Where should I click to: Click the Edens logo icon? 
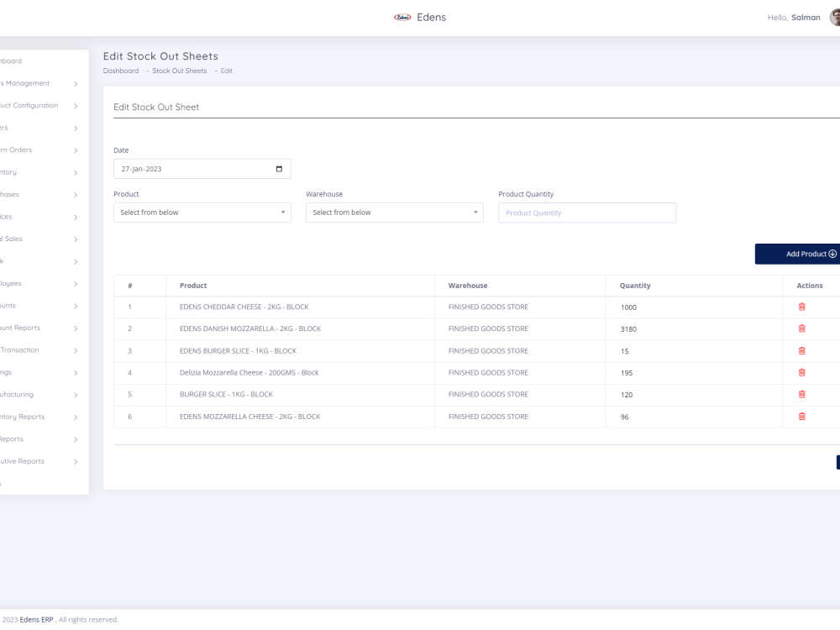click(402, 17)
